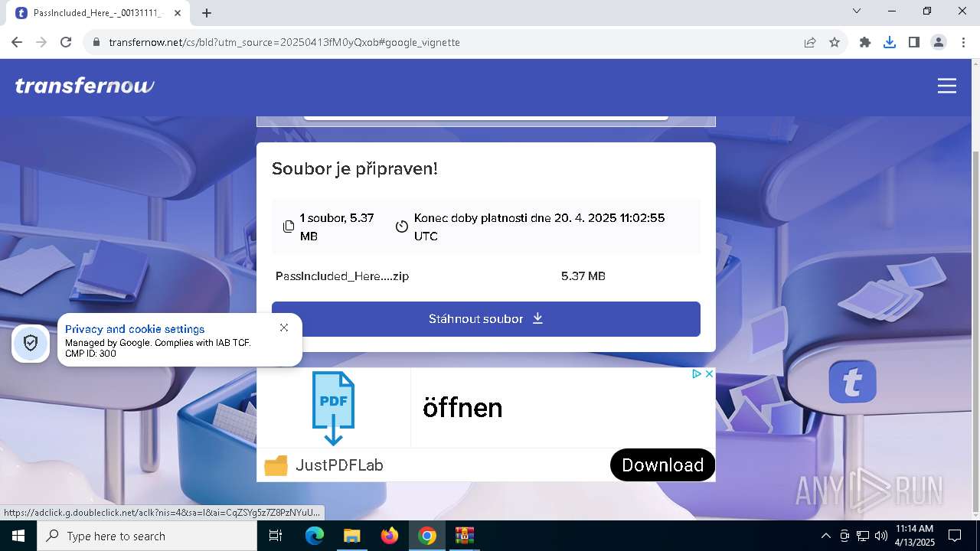The height and width of the screenshot is (551, 980).
Task: Click the site lock icon in the address bar
Action: (x=96, y=43)
